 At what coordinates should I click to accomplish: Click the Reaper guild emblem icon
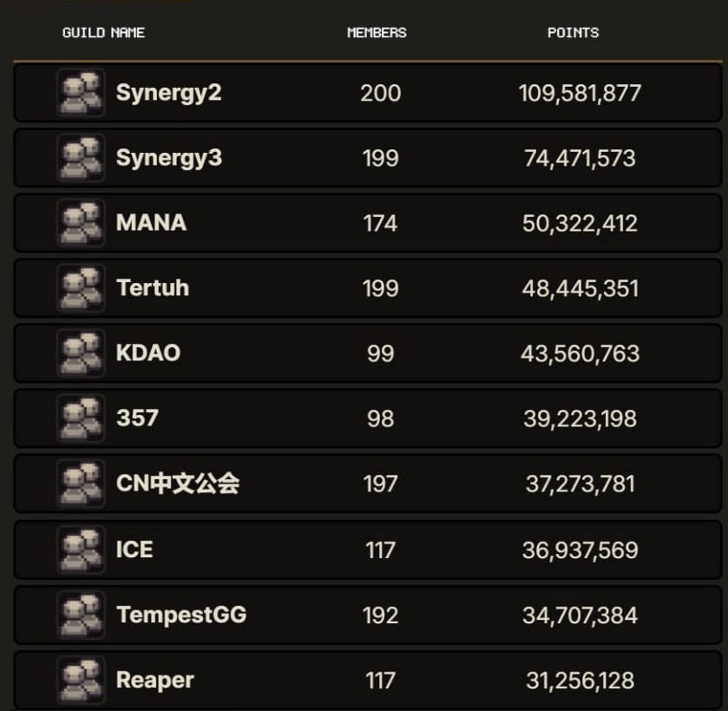79,679
